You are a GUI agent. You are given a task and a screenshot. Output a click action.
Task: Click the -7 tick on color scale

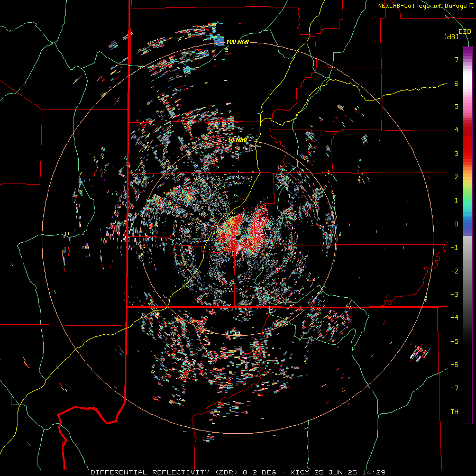click(454, 388)
